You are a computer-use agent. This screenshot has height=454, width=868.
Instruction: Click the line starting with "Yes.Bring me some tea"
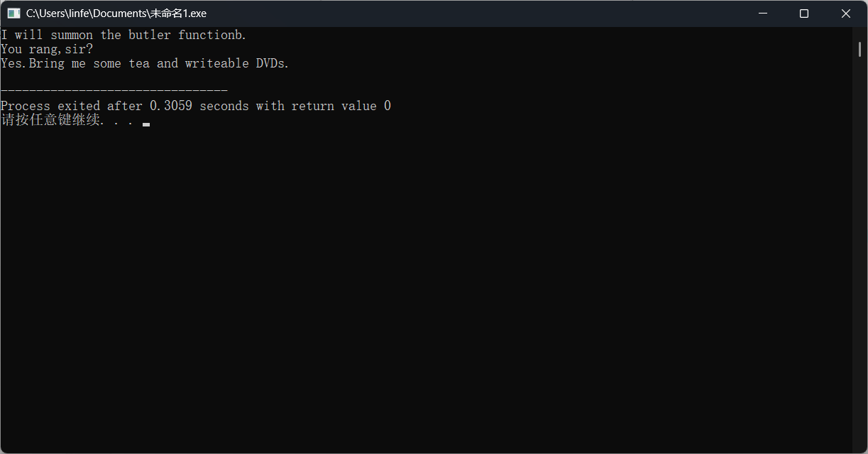(x=145, y=63)
